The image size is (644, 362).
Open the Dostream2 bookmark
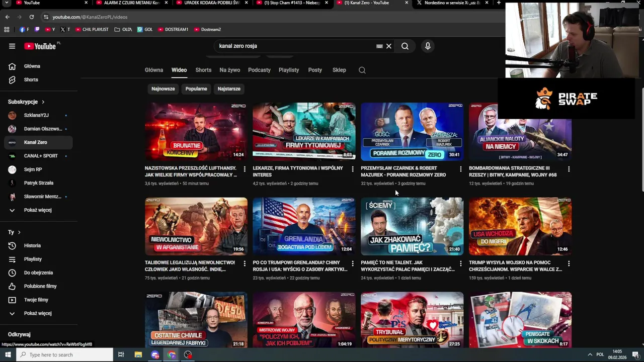pos(207,29)
